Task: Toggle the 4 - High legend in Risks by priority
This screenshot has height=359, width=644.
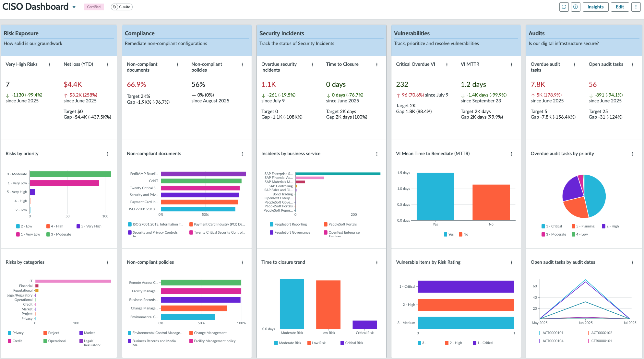Action: coord(55,226)
